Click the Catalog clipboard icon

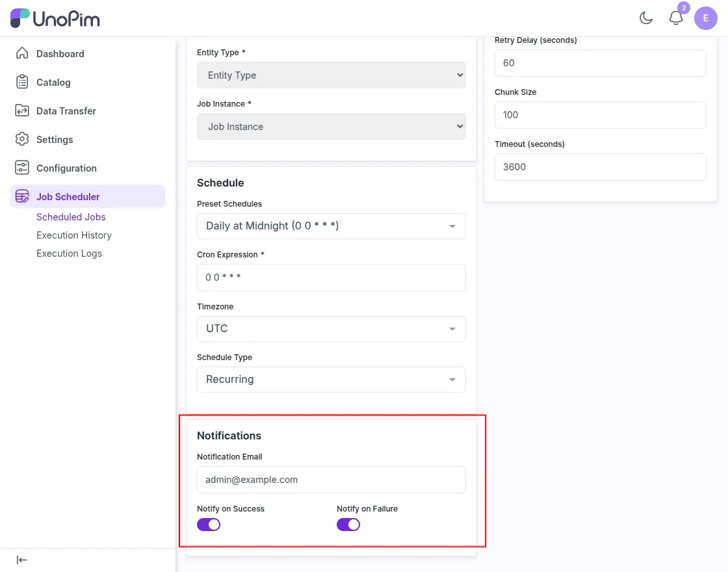[22, 82]
